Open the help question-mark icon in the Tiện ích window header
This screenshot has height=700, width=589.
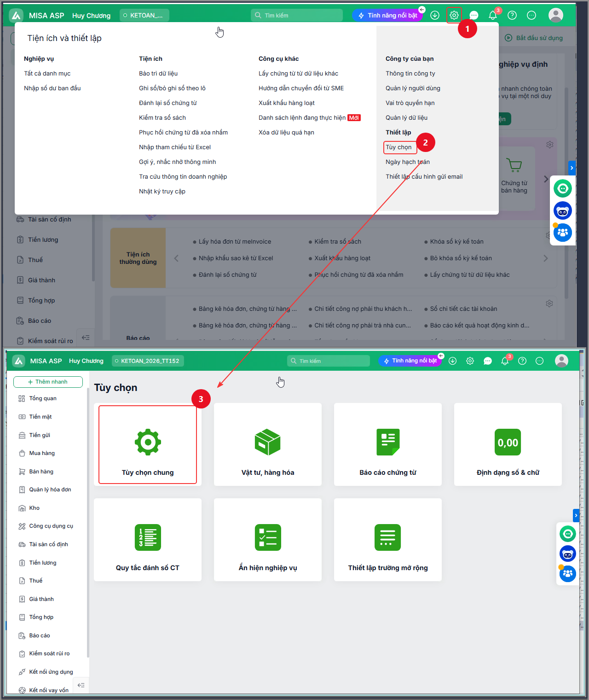[512, 15]
